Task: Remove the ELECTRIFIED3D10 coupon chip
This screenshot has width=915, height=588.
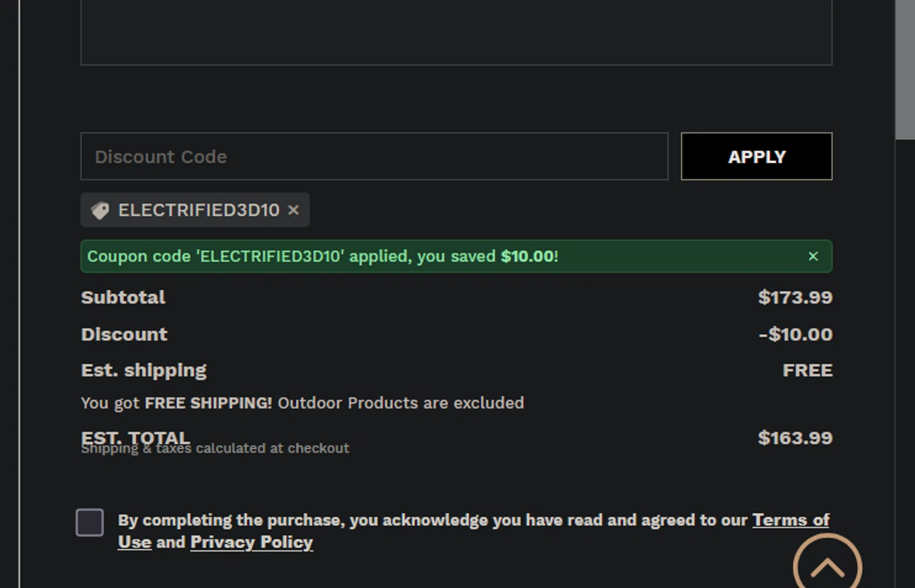Action: [293, 210]
